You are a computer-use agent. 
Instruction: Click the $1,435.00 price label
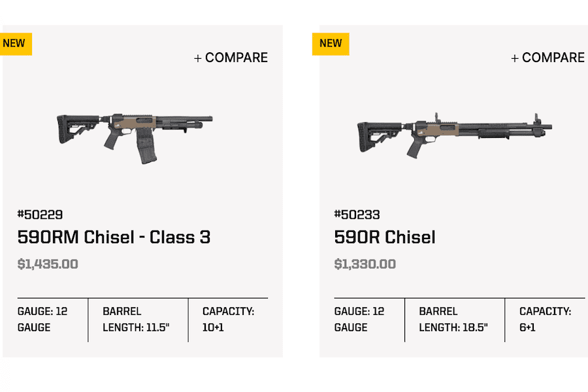(48, 264)
